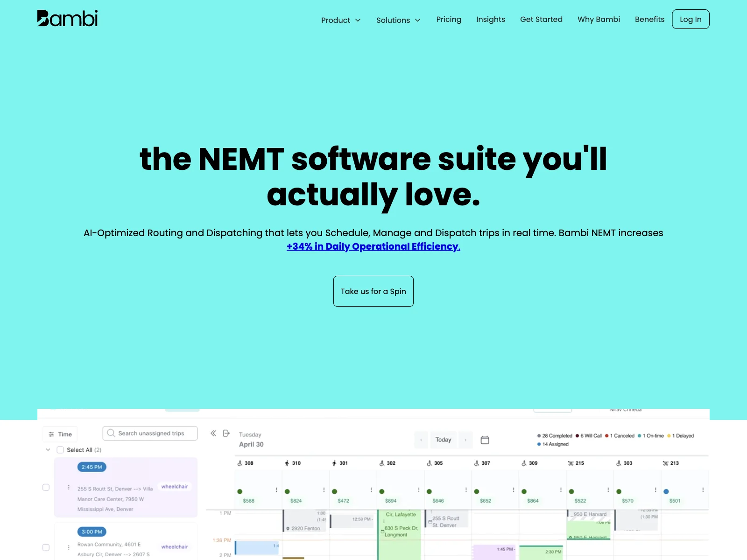Click the 28 Completed legend entry
Viewport: 747px width, 560px height.
(555, 436)
